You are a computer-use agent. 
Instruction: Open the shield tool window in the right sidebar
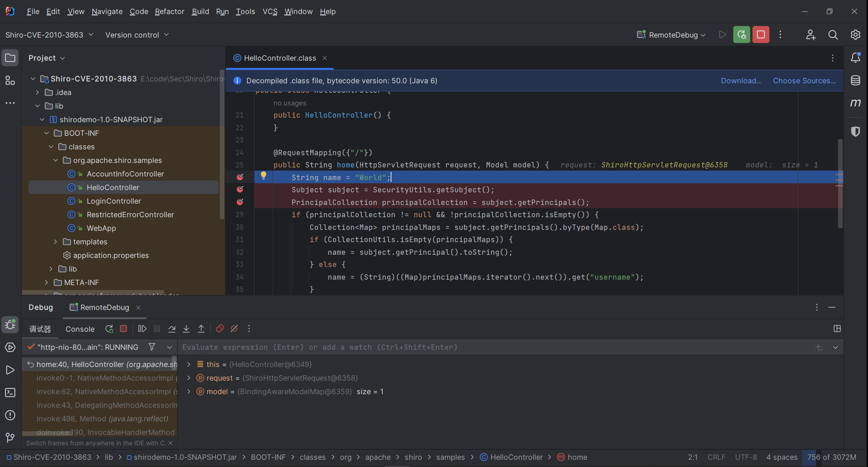tap(855, 131)
